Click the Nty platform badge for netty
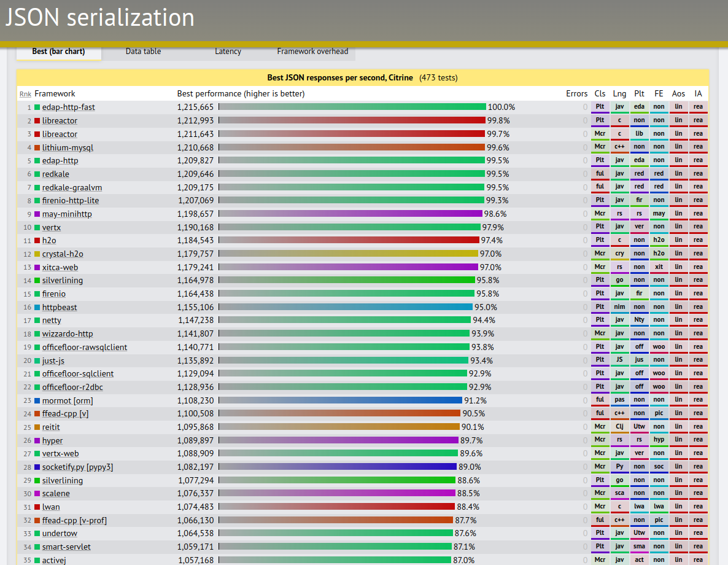This screenshot has height=565, width=728. point(639,319)
